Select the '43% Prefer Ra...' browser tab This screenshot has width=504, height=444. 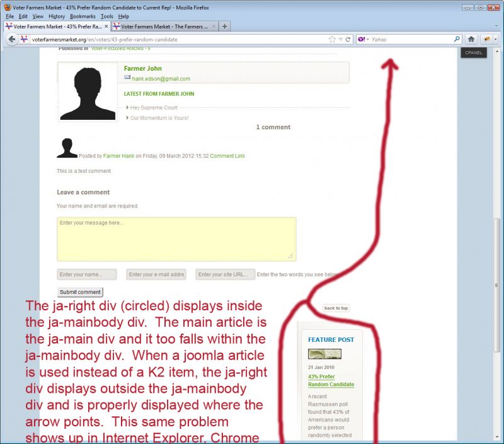point(57,26)
